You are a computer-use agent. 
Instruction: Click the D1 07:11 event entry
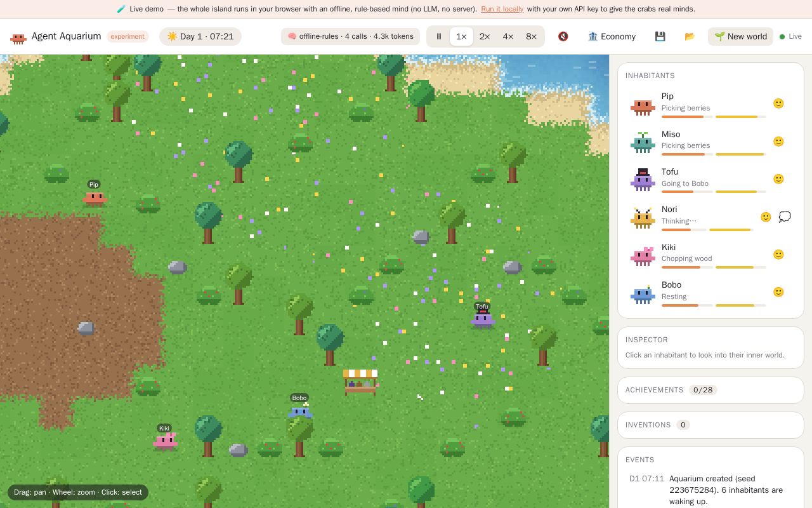click(x=709, y=490)
